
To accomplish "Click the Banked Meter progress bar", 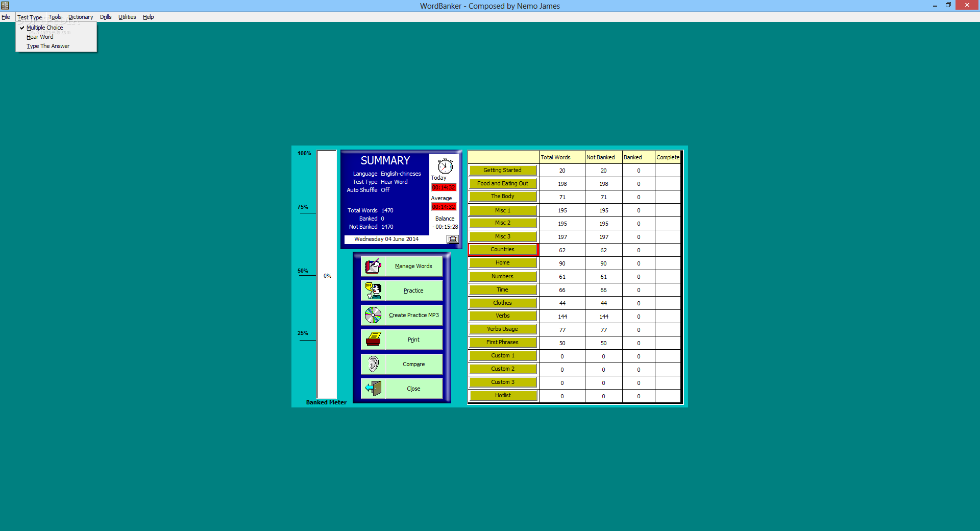I will click(x=327, y=275).
